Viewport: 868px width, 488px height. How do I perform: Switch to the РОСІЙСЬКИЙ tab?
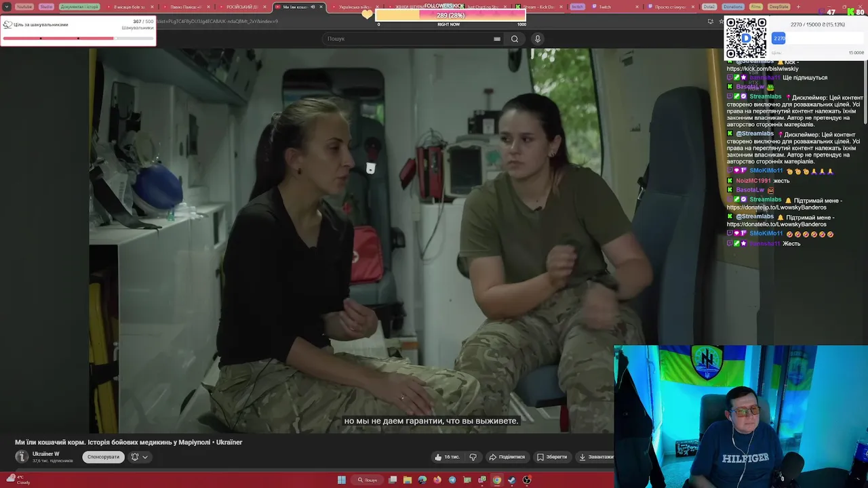click(241, 7)
